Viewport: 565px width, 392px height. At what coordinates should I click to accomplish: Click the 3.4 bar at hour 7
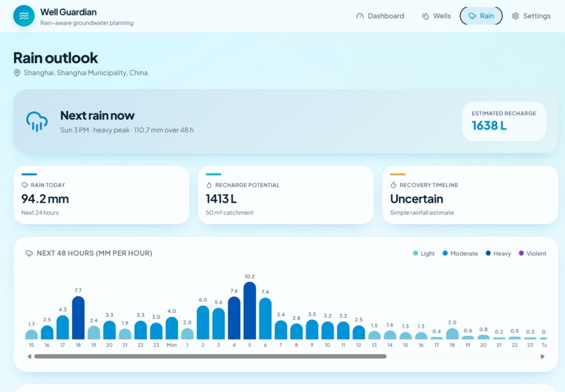(x=280, y=330)
